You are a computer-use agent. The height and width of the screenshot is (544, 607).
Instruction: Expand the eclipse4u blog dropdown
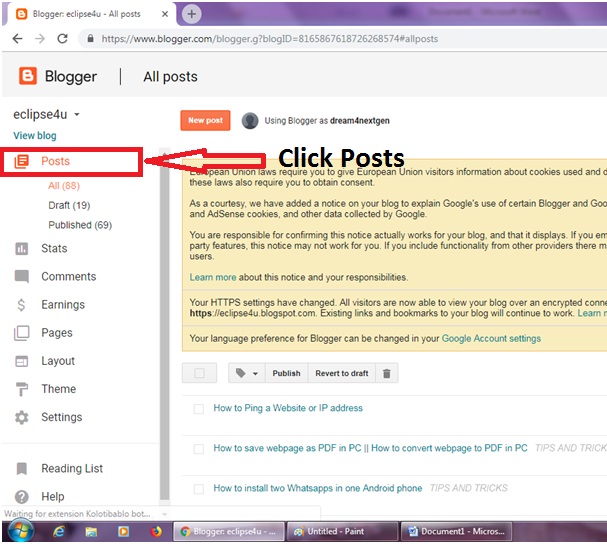(77, 115)
